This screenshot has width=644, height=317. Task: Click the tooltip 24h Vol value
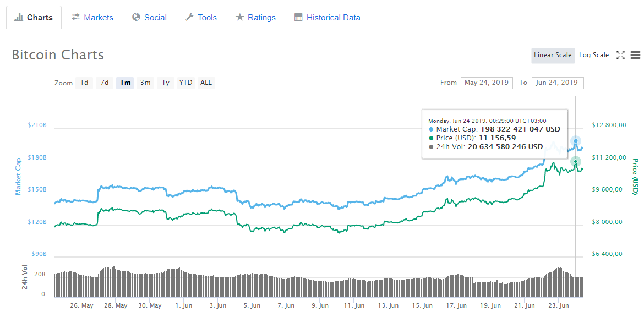tap(505, 146)
